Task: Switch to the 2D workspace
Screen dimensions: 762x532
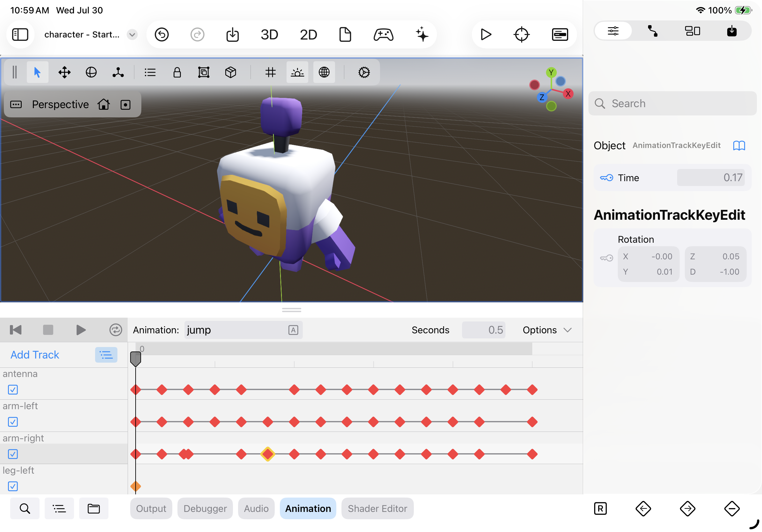Action: 308,34
